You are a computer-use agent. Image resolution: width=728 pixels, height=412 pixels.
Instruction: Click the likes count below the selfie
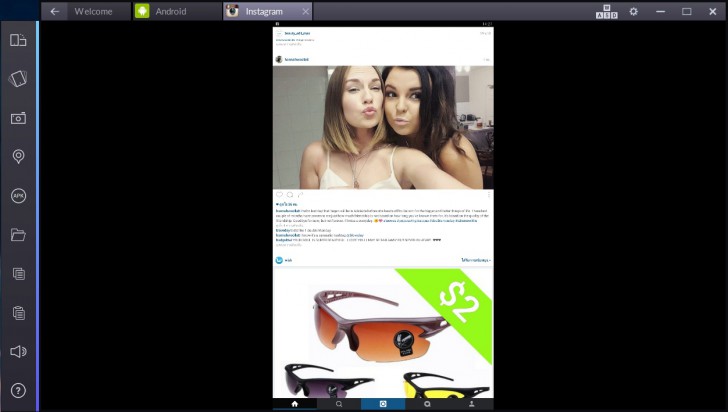286,204
